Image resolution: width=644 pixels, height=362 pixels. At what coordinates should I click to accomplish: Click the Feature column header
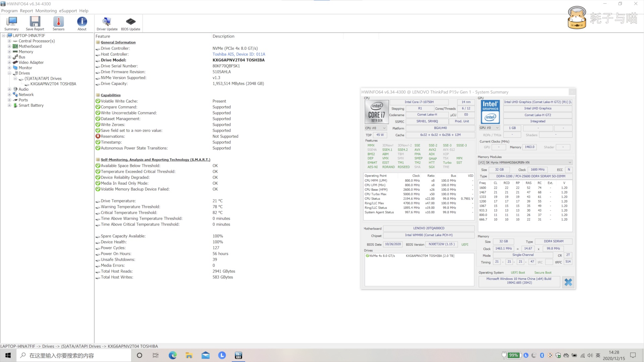click(103, 36)
